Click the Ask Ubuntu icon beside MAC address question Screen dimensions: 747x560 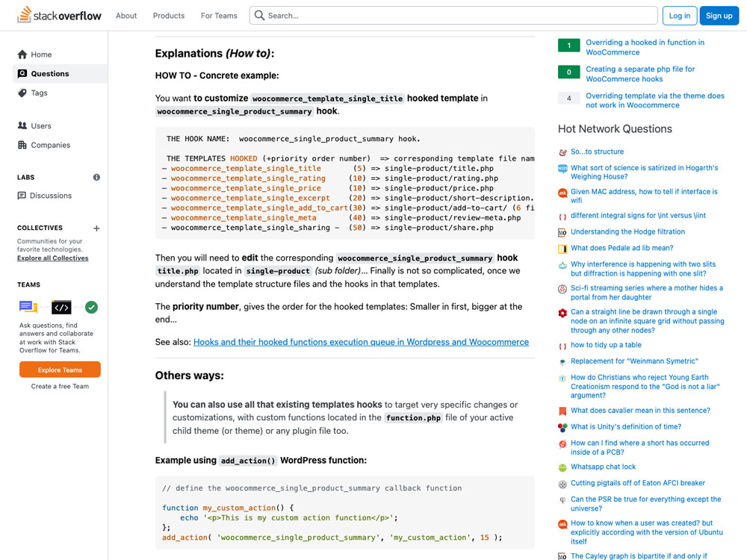(562, 193)
